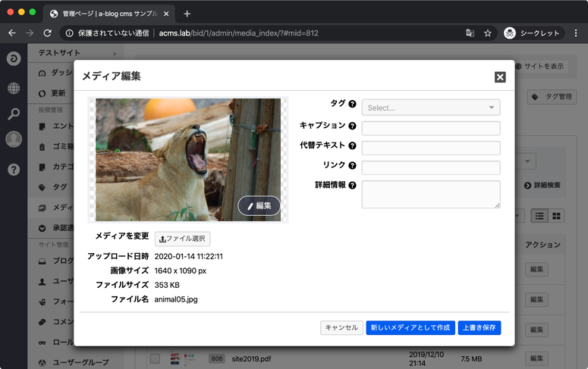The width and height of the screenshot is (588, 369).
Task: Expand 詳細検索 options
Action: [x=542, y=185]
